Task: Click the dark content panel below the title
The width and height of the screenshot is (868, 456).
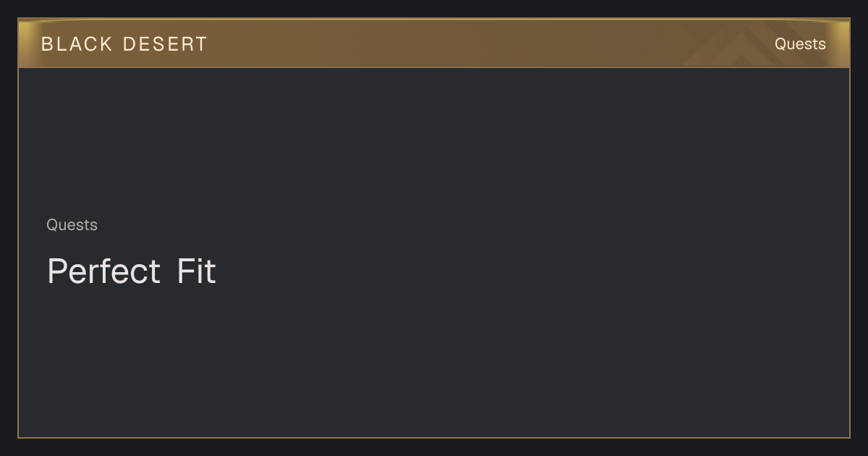Action: tap(434, 362)
